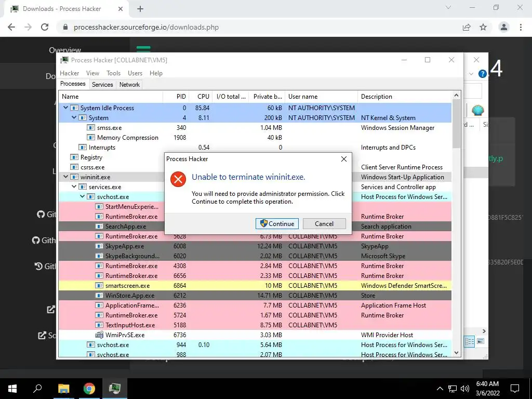This screenshot has width=532, height=399.
Task: Click the SkypeApp.exe process icon
Action: [99, 246]
